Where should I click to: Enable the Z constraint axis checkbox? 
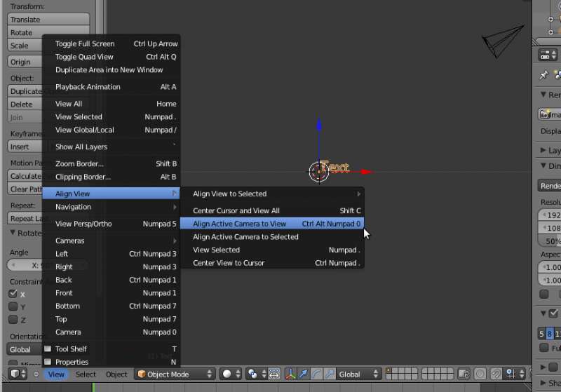(13, 320)
